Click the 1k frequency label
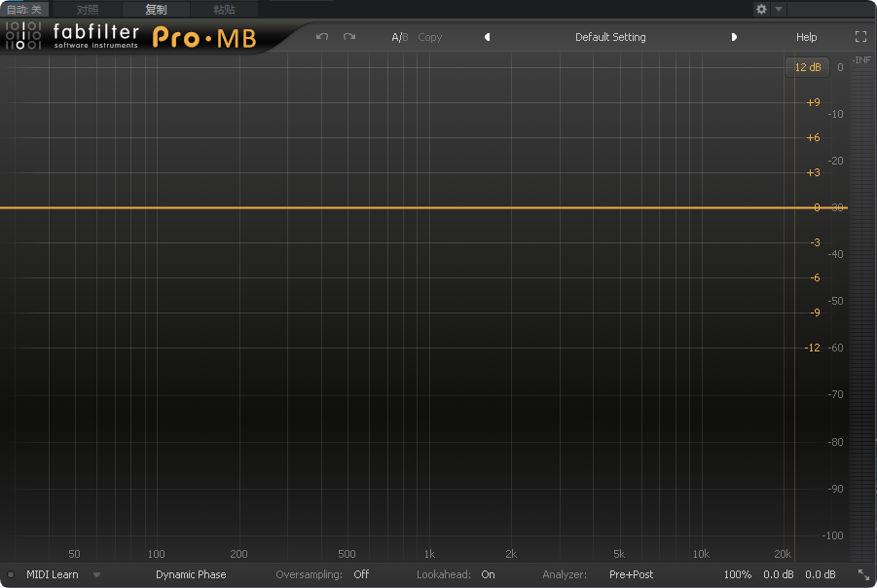 point(429,554)
